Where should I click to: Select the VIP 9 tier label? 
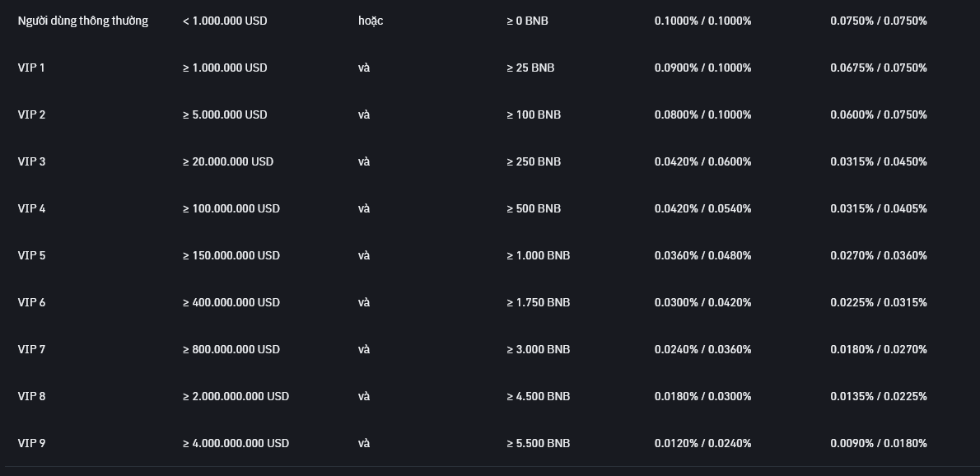tap(31, 443)
